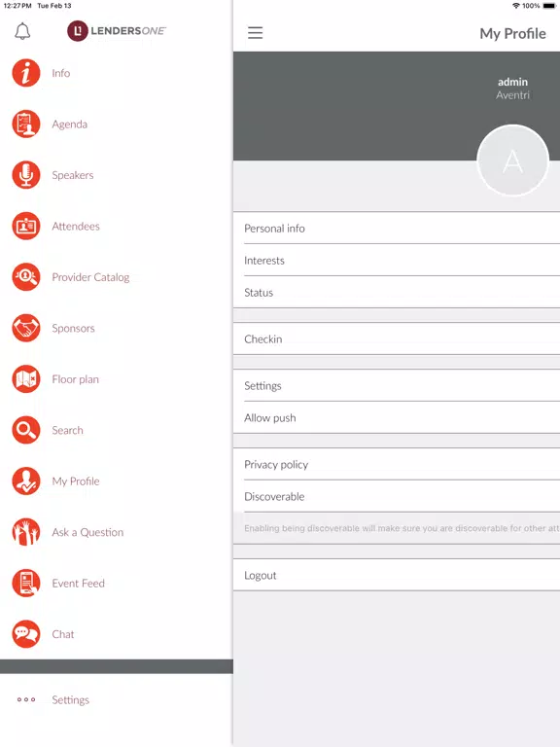This screenshot has height=747, width=560.
Task: Open Provider Catalog menu entry
Action: pos(90,277)
